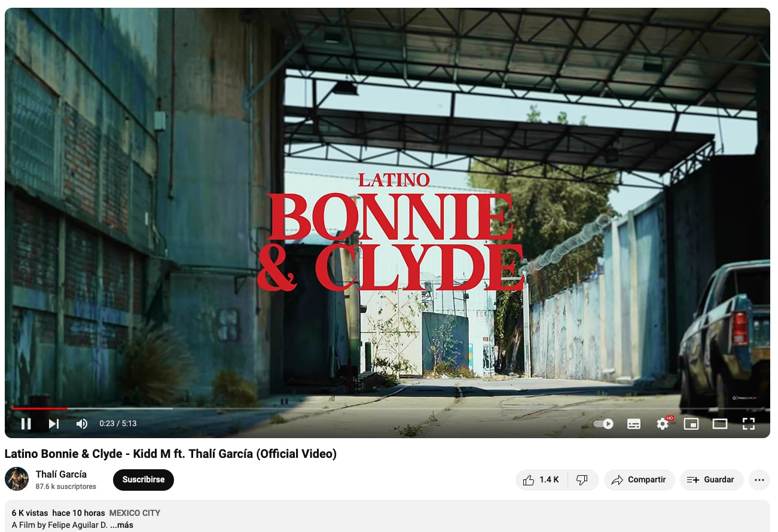Open the three-dot more actions menu

pyautogui.click(x=759, y=480)
